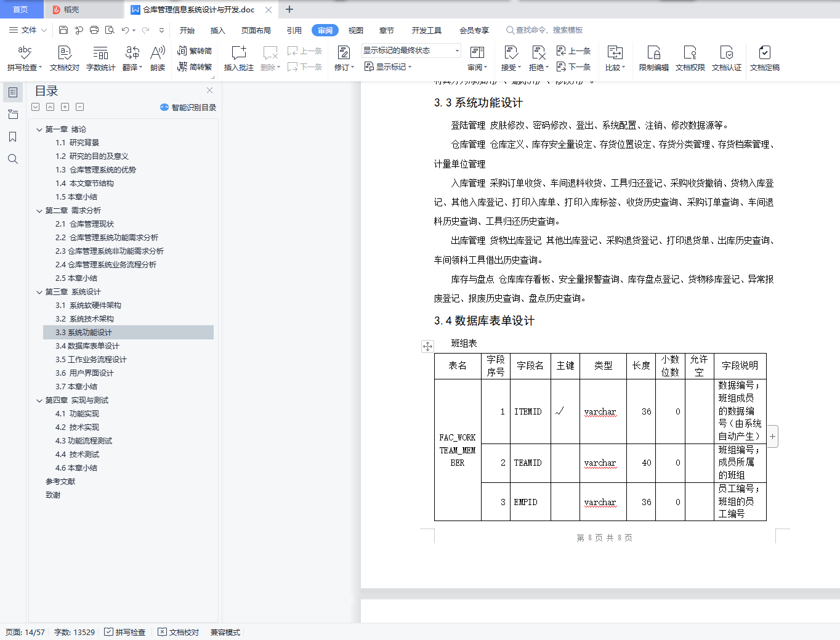Jump to 2.1 仓库管理现状 in outline
Viewport: 840px width, 640px height.
[85, 224]
